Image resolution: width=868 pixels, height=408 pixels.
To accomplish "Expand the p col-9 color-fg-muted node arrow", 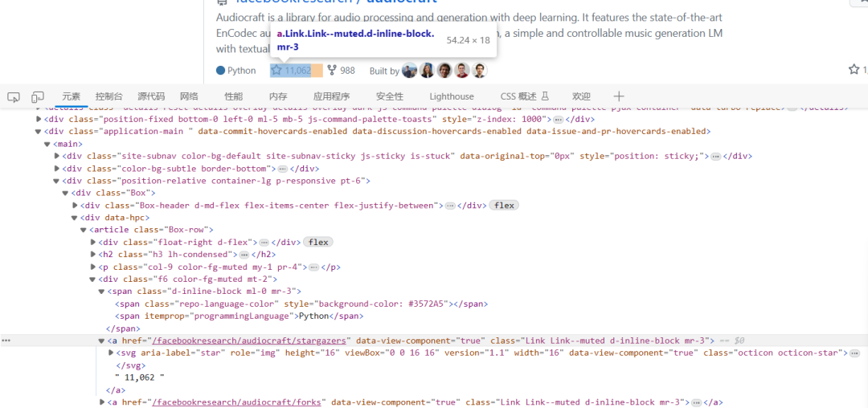I will pyautogui.click(x=93, y=267).
